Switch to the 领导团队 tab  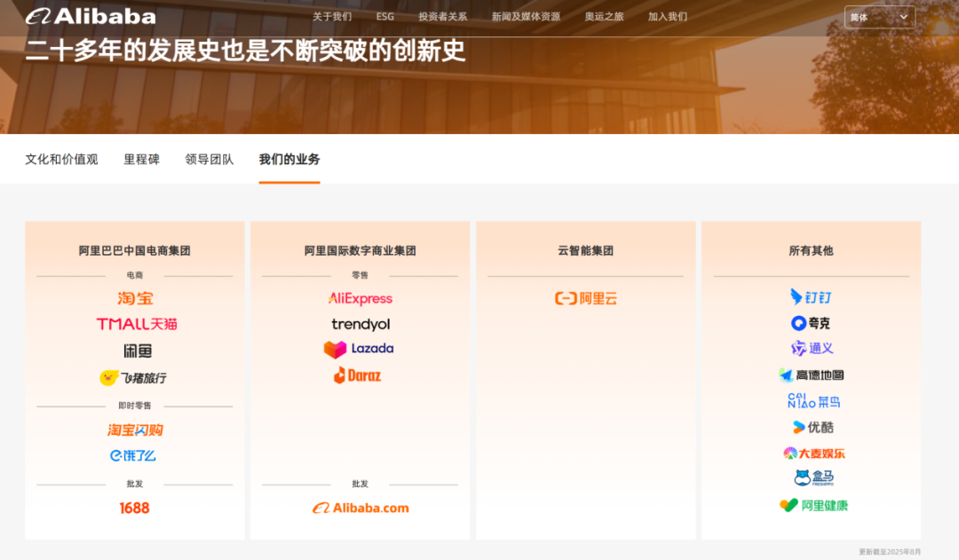[x=210, y=160]
